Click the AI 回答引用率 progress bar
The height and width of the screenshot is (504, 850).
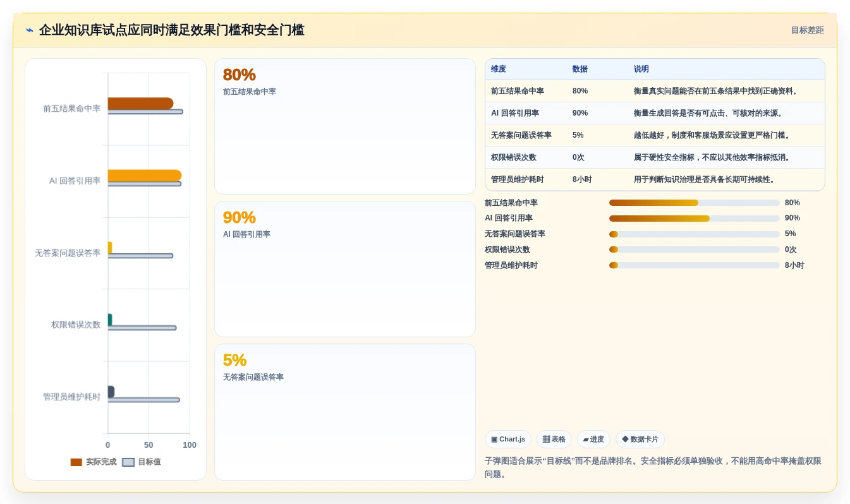[695, 219]
